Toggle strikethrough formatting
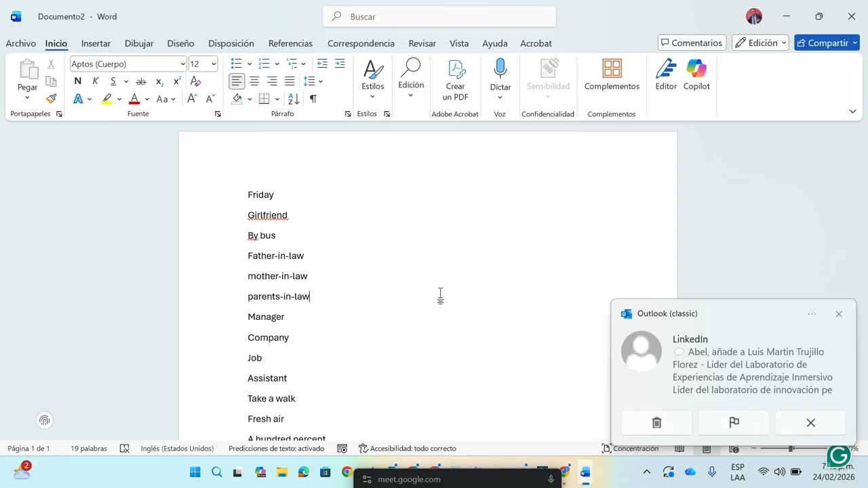 pos(141,81)
